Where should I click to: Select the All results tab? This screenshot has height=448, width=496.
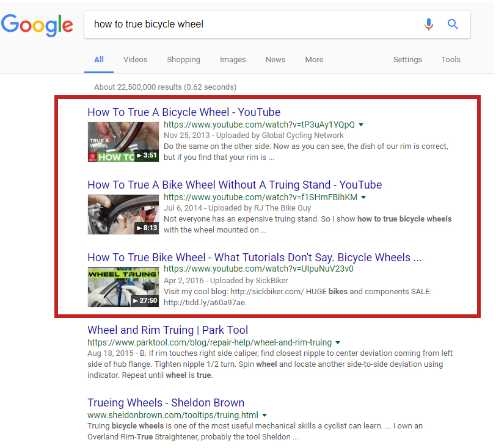[x=99, y=59]
